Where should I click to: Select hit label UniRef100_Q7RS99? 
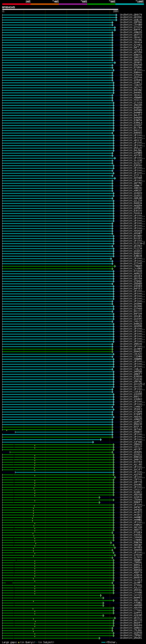(x=131, y=555)
